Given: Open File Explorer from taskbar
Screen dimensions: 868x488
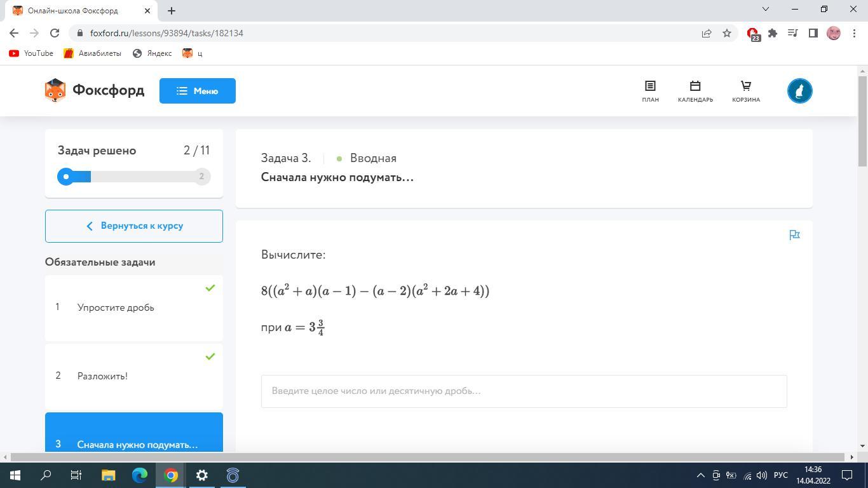Looking at the screenshot, I should tap(108, 475).
